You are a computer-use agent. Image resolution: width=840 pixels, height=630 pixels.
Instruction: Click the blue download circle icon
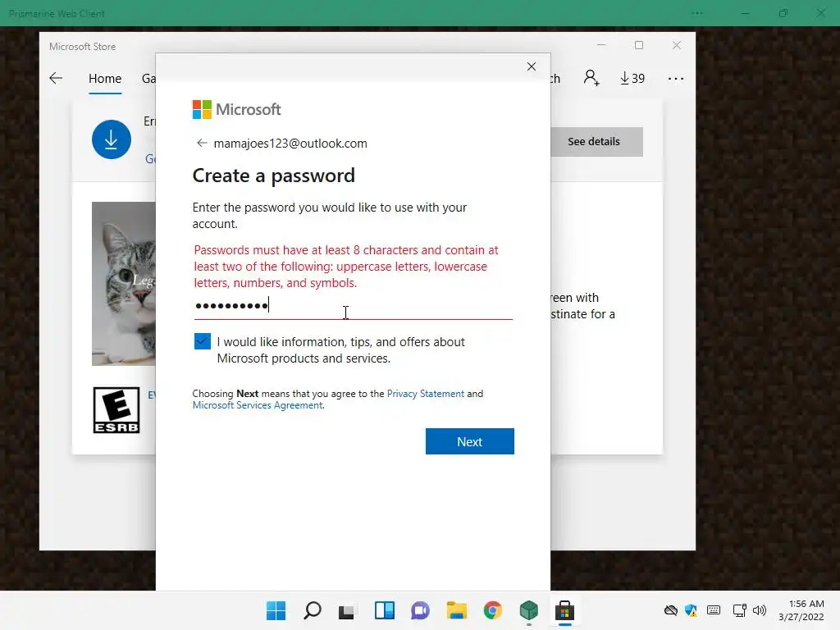pos(112,139)
